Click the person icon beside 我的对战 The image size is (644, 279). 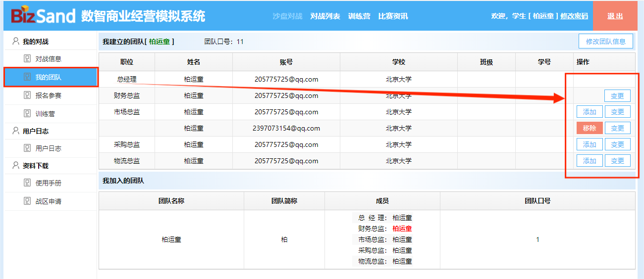(16, 42)
